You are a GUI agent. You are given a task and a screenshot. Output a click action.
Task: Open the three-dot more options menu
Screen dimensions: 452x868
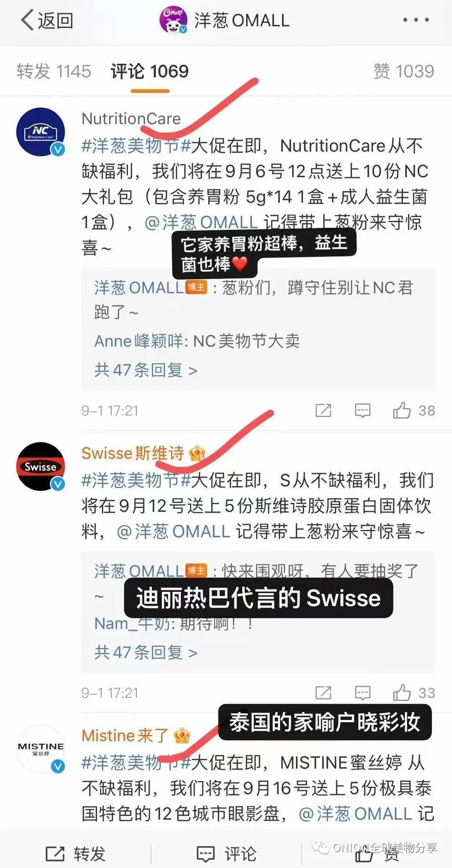point(416,20)
